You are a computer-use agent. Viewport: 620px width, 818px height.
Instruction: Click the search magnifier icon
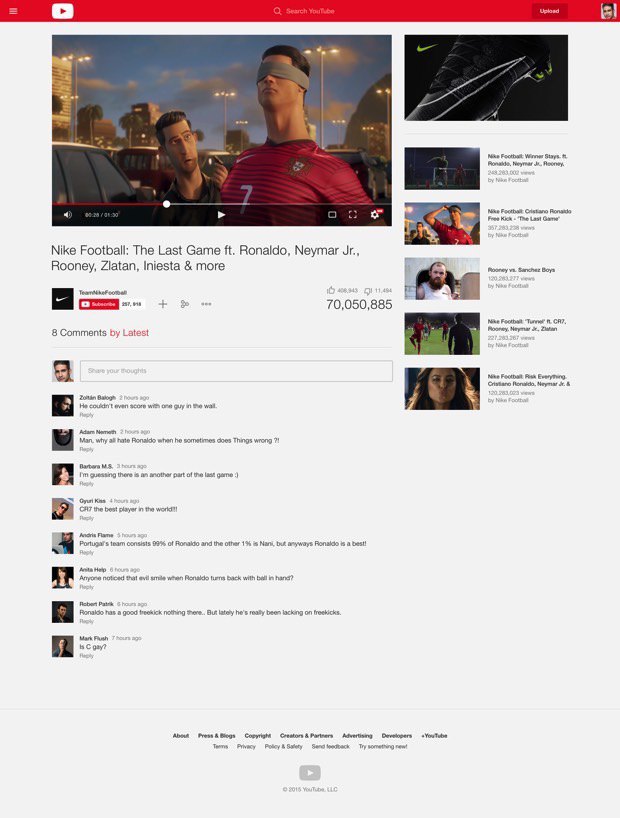277,11
